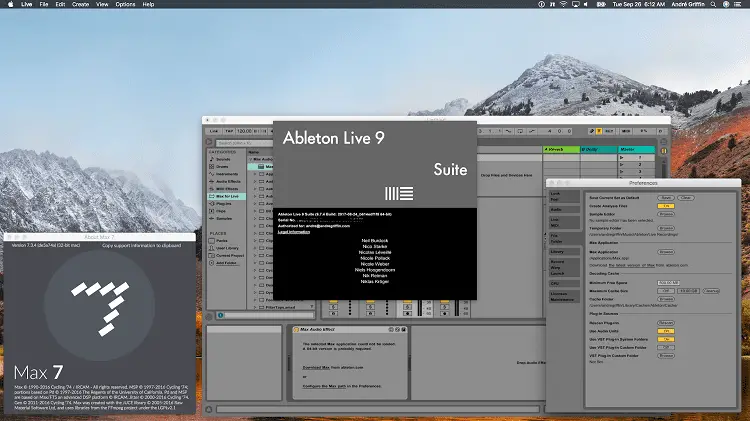Launch scene 2 in Master track
750x421 pixels.
[622, 165]
